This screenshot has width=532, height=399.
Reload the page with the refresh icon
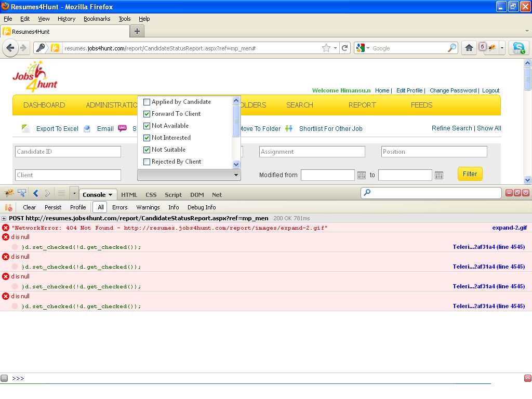coord(345,48)
